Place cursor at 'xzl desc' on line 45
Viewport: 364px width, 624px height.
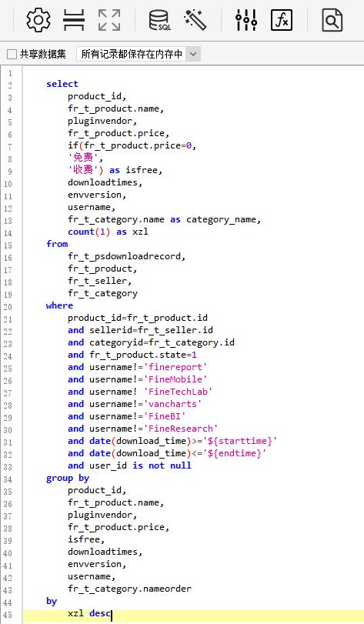point(89,614)
